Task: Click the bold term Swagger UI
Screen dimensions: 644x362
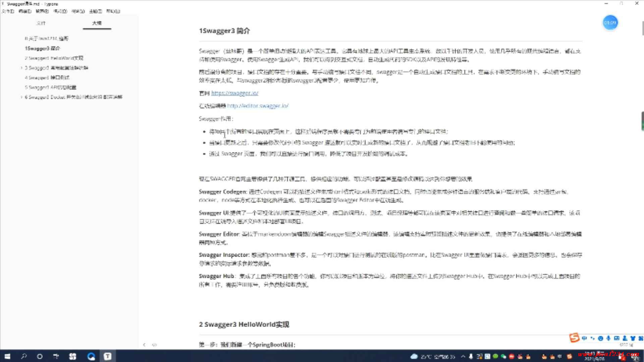Action: 214,213
